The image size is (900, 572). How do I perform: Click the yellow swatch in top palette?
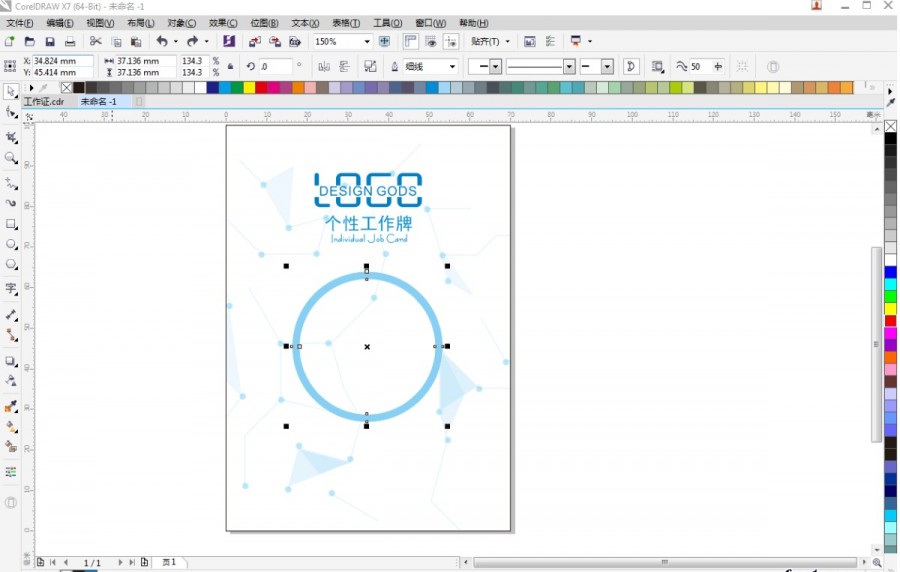click(249, 88)
